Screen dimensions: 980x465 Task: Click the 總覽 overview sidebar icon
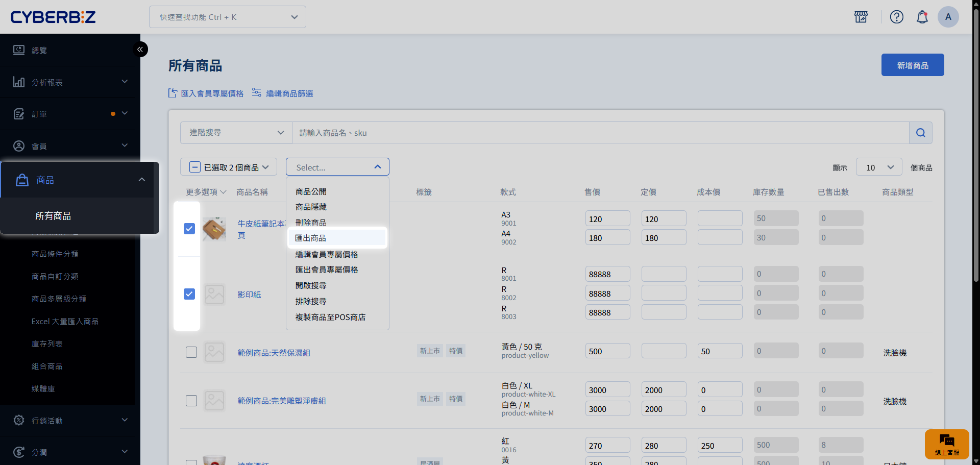coord(19,50)
